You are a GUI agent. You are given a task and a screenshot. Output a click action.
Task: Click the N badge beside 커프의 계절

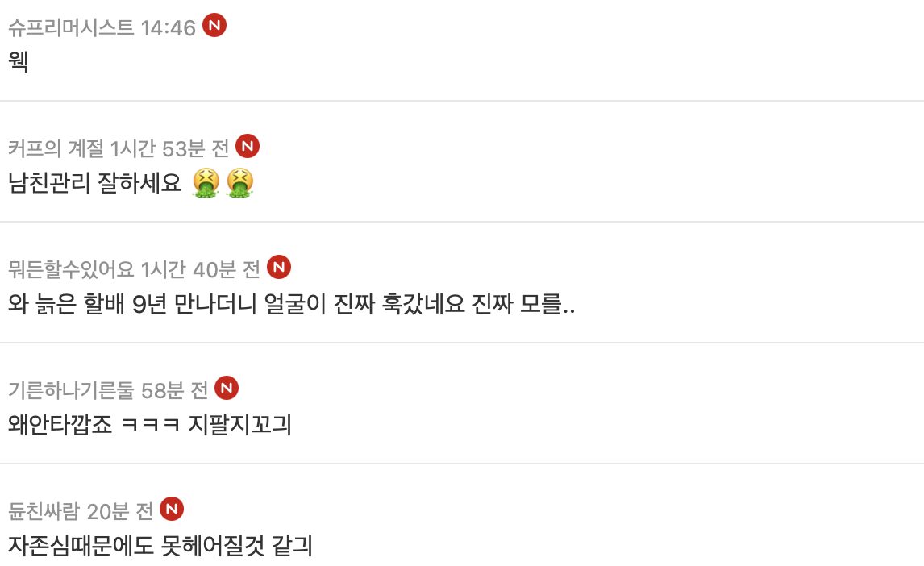[248, 147]
